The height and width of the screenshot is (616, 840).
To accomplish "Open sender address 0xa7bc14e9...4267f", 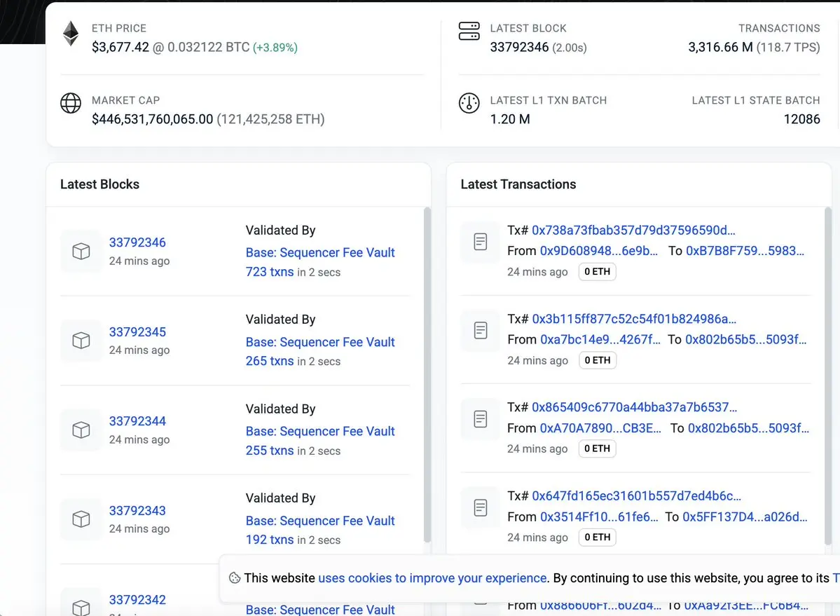I will click(600, 340).
